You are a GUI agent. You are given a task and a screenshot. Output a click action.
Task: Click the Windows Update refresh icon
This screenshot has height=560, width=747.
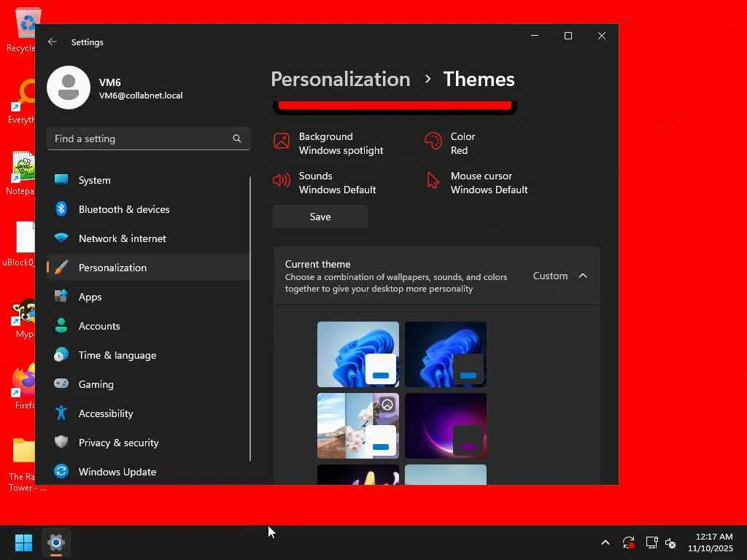(x=61, y=471)
